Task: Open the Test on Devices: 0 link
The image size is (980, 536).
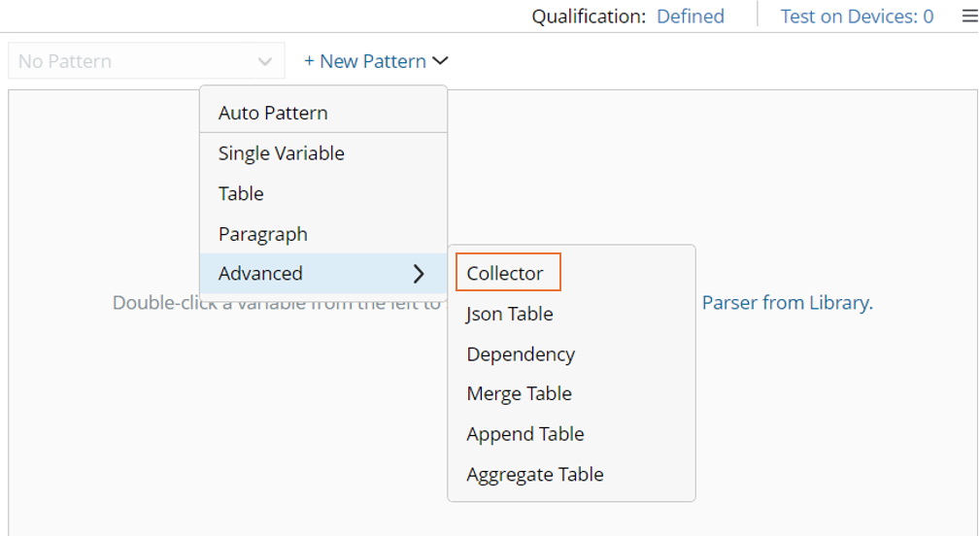Action: 857,17
